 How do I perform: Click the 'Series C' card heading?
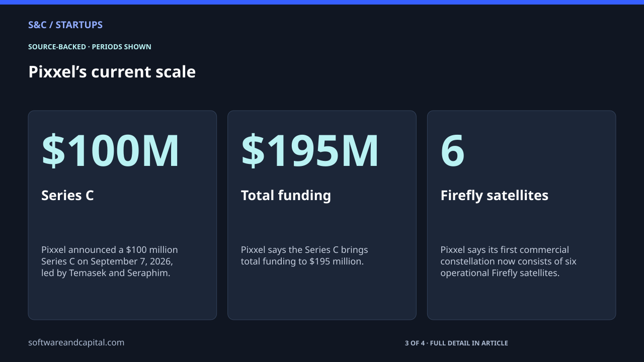click(67, 195)
